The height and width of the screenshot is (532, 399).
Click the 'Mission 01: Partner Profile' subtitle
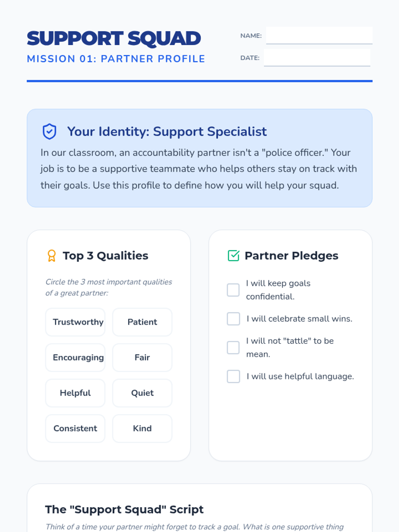pyautogui.click(x=116, y=59)
